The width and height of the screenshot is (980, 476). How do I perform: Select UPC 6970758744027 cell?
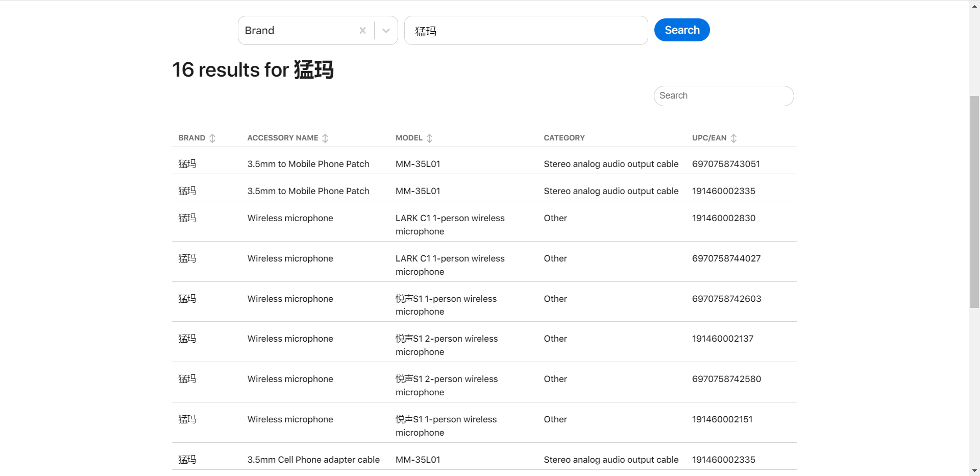[726, 258]
